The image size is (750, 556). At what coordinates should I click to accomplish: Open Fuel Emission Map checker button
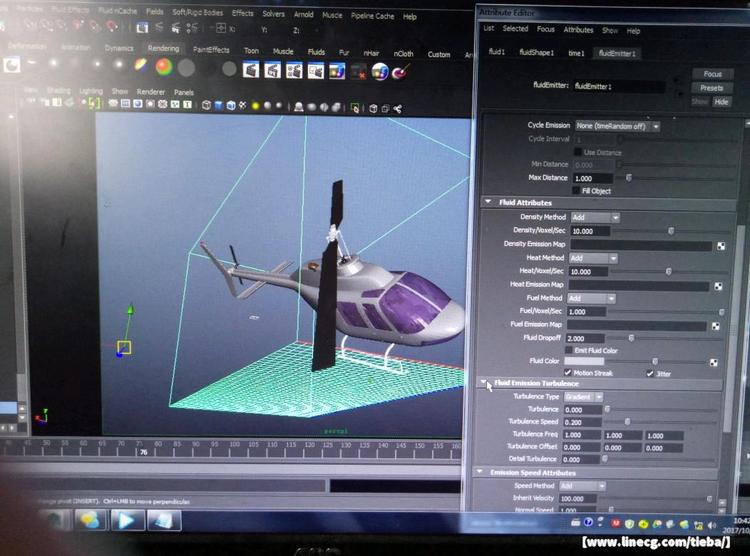716,326
